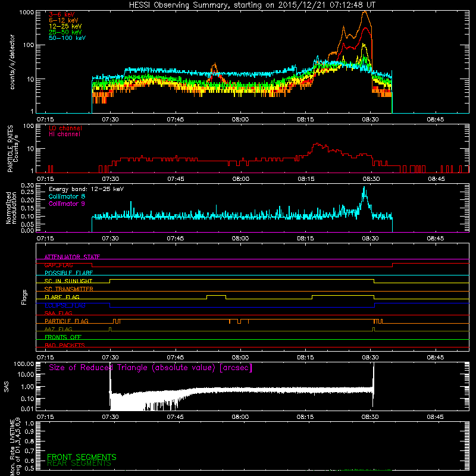Click the Energy band: 12-25 keV label
The image size is (476, 476).
pyautogui.click(x=86, y=189)
